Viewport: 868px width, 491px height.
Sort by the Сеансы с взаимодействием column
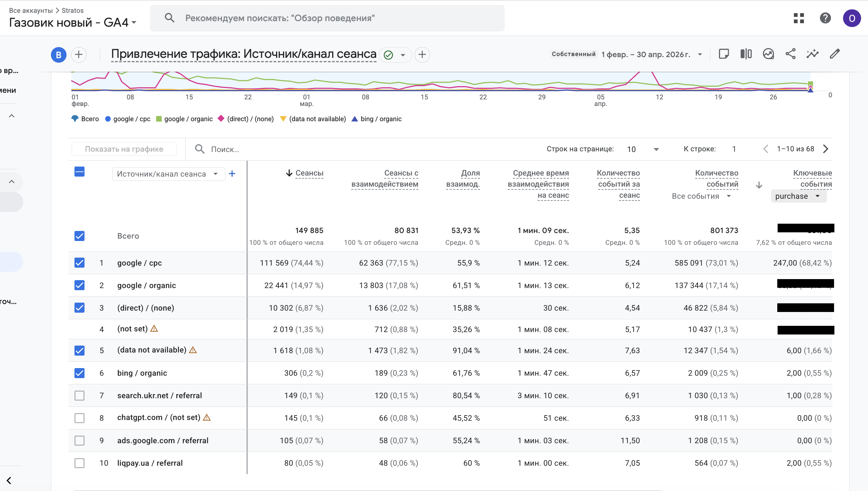[385, 178]
